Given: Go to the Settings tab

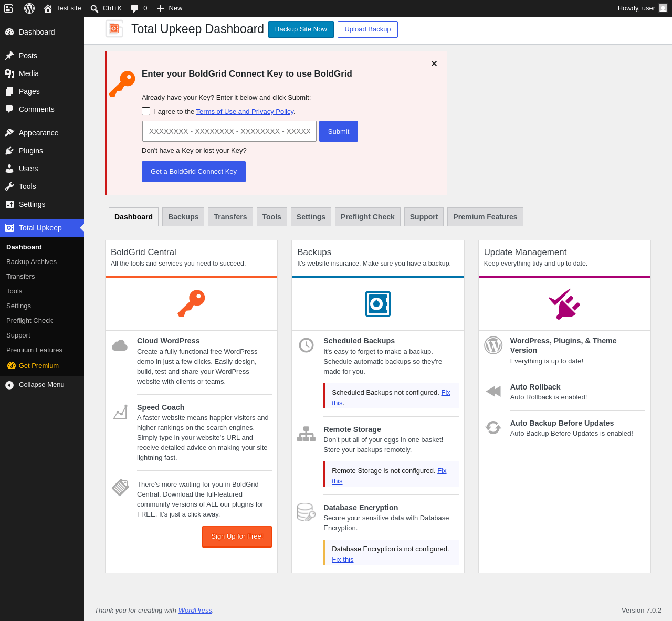Looking at the screenshot, I should 311,217.
